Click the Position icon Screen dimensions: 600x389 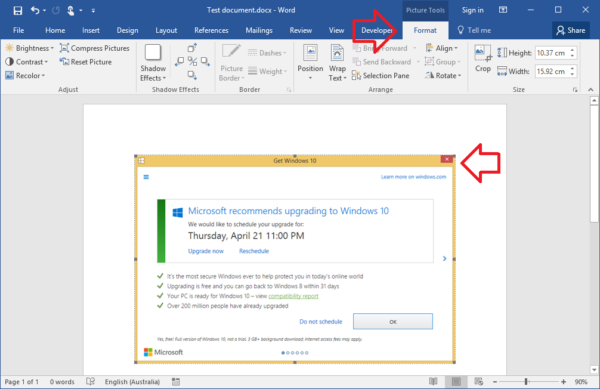[x=310, y=62]
